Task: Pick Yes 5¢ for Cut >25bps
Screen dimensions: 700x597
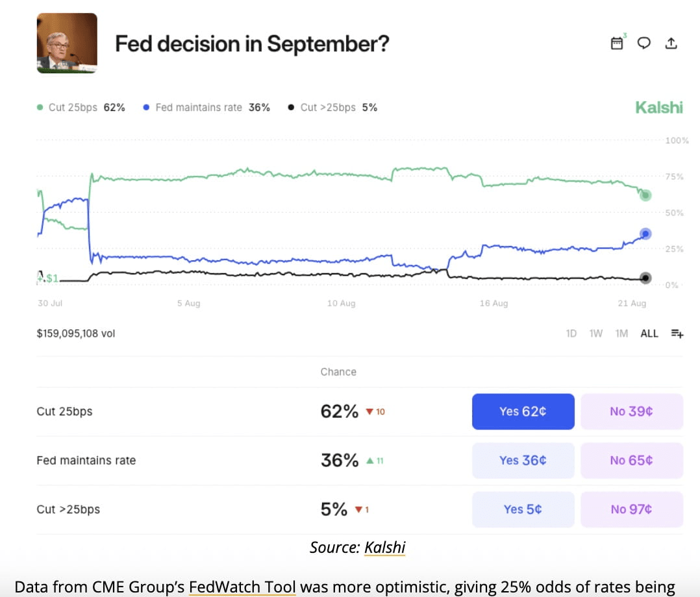Action: 523,509
